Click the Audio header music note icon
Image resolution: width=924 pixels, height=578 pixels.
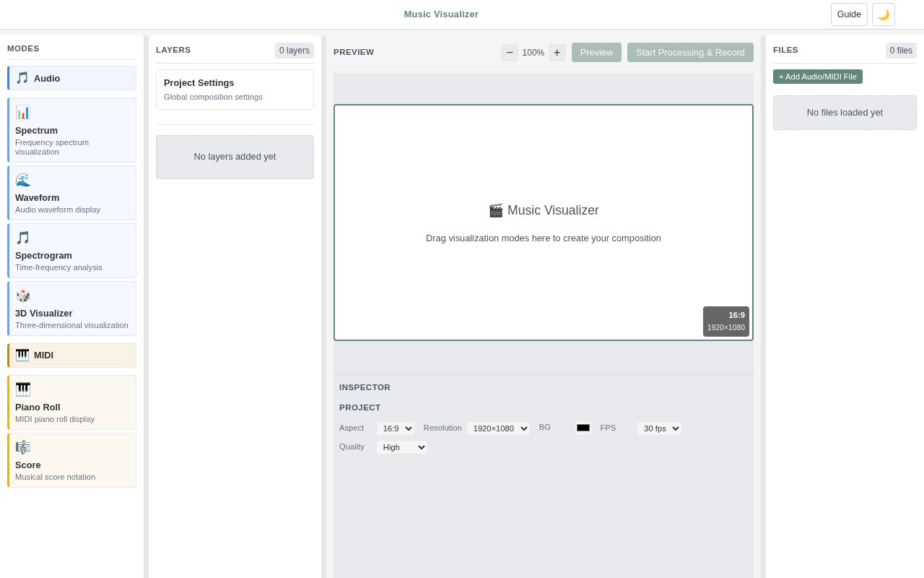click(x=22, y=78)
